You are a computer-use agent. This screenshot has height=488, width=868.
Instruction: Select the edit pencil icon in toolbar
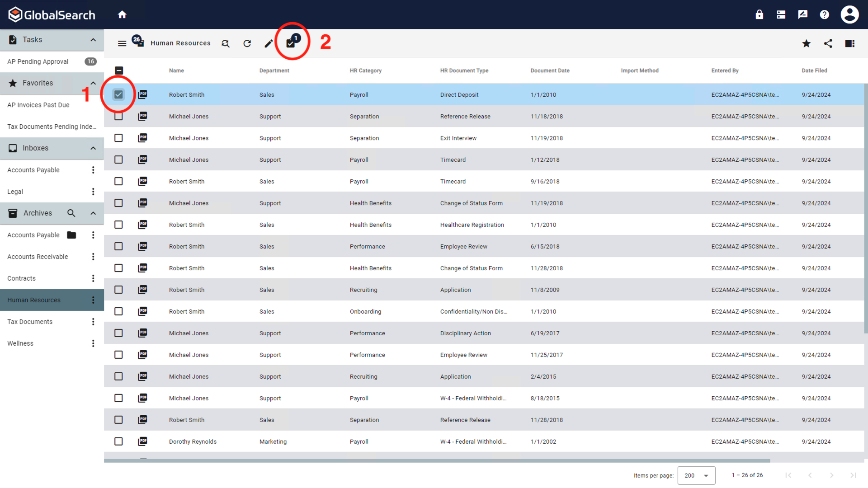coord(268,43)
